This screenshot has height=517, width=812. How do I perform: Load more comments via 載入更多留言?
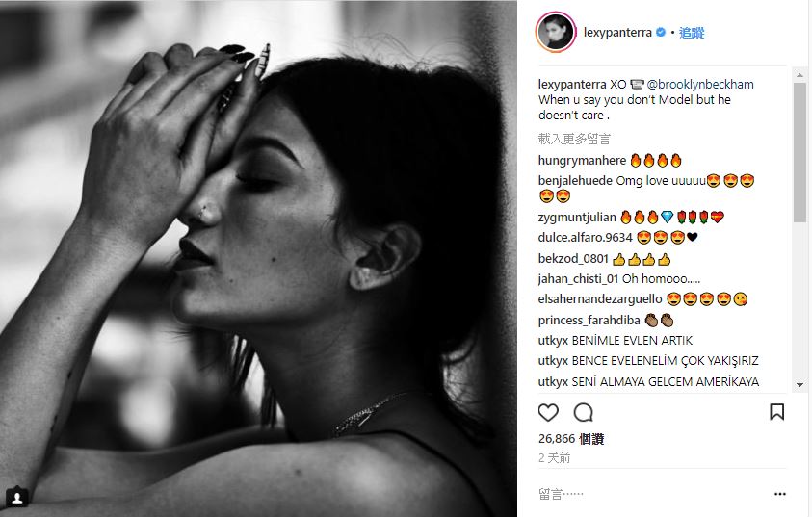coord(574,139)
